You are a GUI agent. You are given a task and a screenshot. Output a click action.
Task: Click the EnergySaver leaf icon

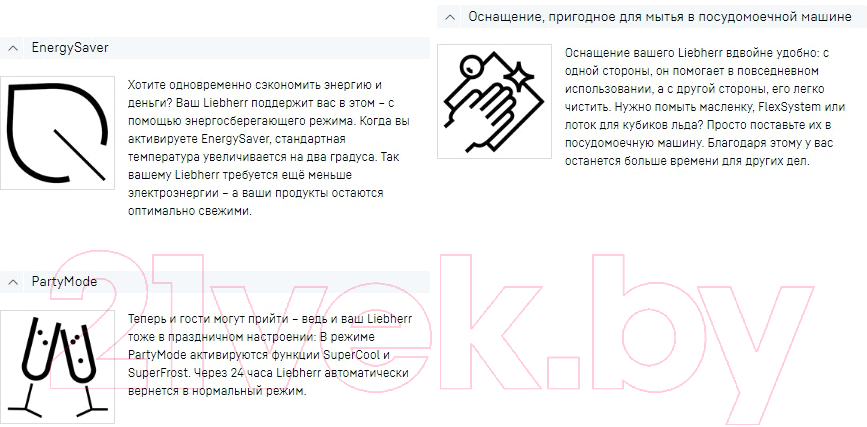click(58, 133)
